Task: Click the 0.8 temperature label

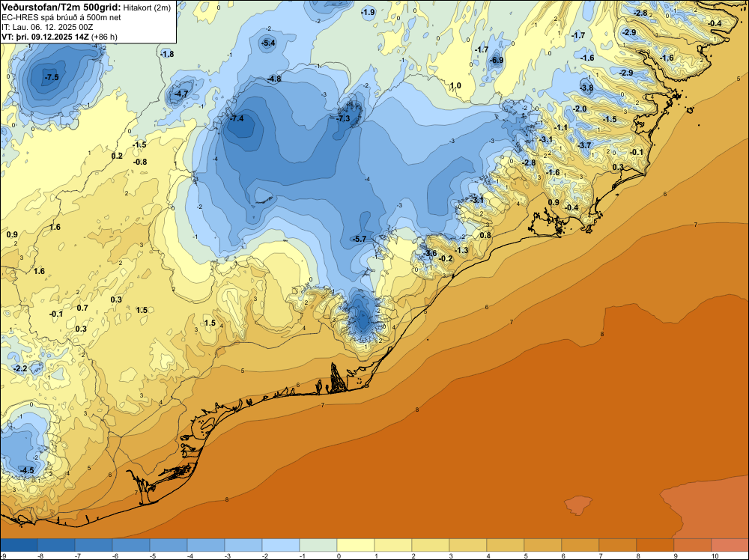Action: (x=485, y=235)
